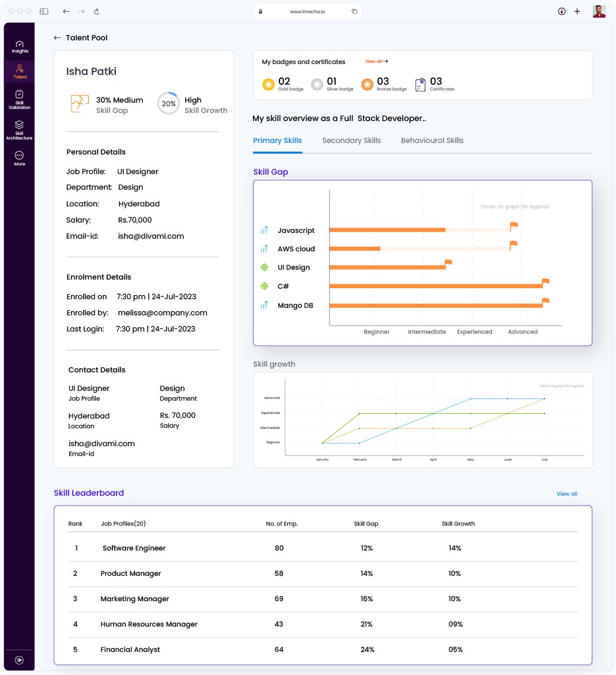
Task: Click the back arrow near Talent Pool
Action: tap(57, 37)
